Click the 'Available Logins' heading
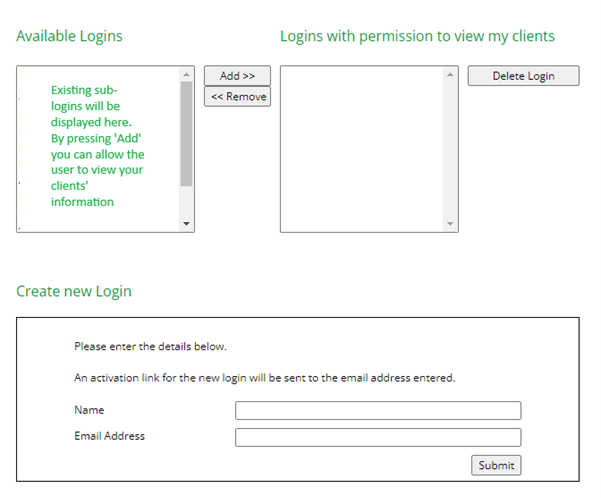Image resolution: width=601 pixels, height=498 pixels. click(x=69, y=36)
